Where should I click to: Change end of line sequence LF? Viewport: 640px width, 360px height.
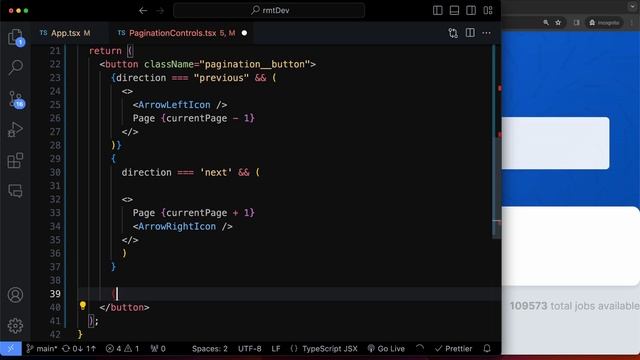point(276,349)
